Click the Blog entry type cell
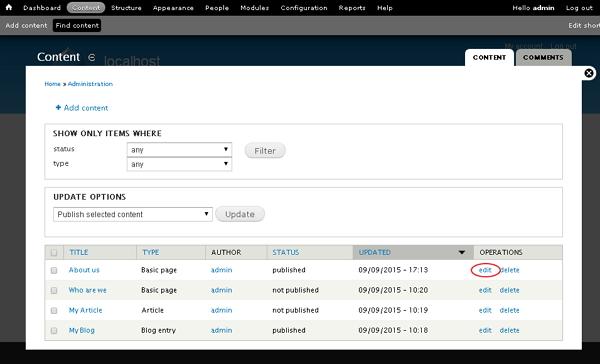This screenshot has width=600, height=364. (158, 330)
